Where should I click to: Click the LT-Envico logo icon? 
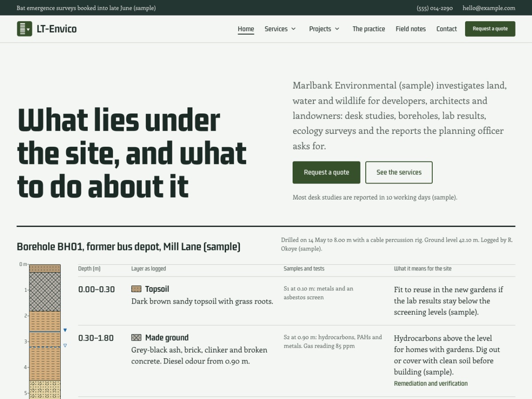[x=24, y=29]
